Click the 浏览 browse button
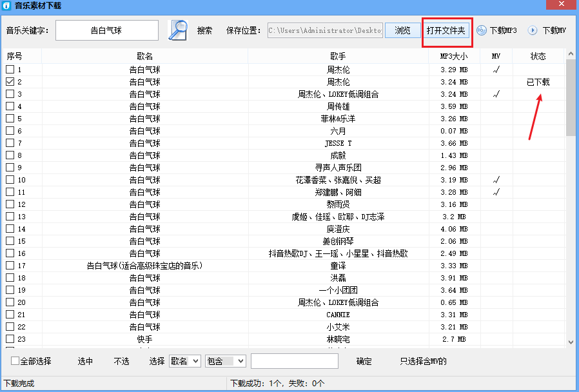The image size is (579, 392). [402, 30]
